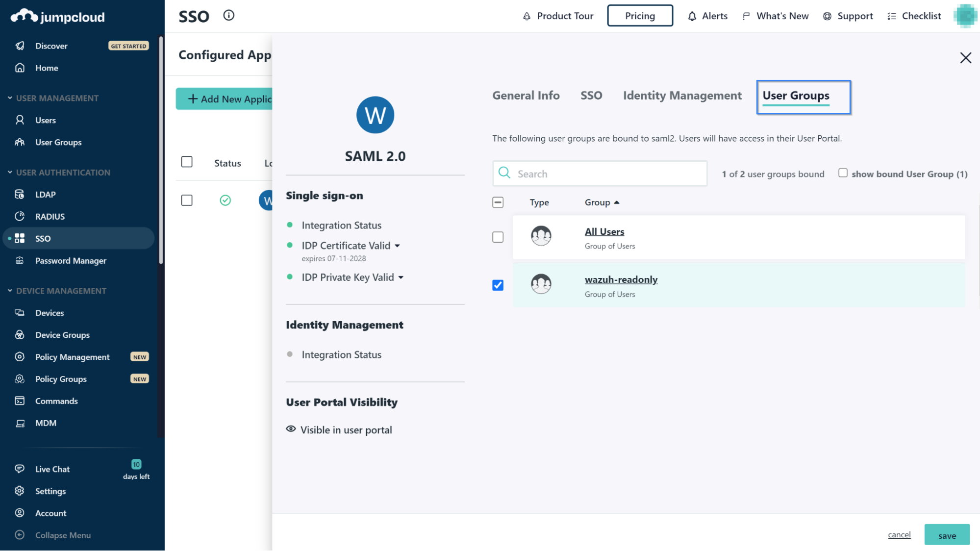Open Discover rocket icon in sidebar
This screenshot has width=980, height=551.
click(x=20, y=46)
